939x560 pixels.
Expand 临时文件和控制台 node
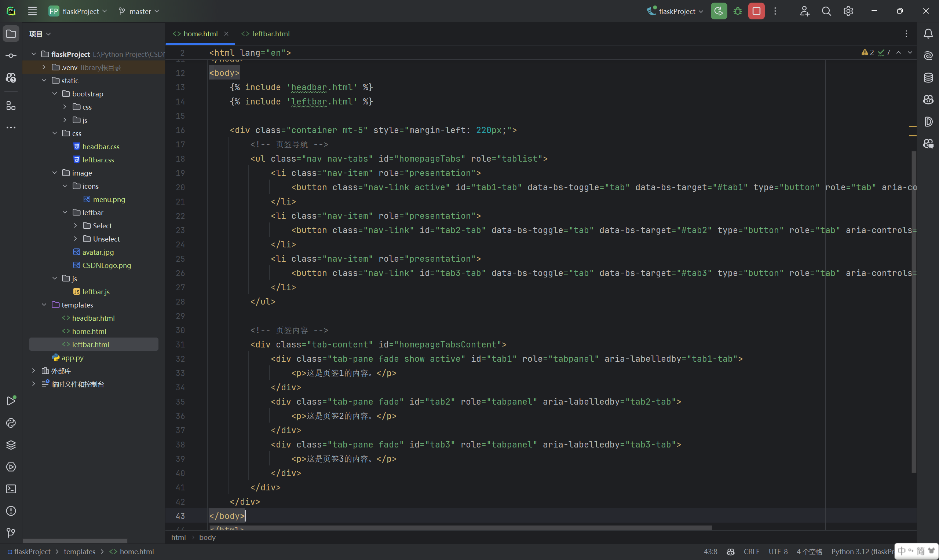pyautogui.click(x=34, y=384)
